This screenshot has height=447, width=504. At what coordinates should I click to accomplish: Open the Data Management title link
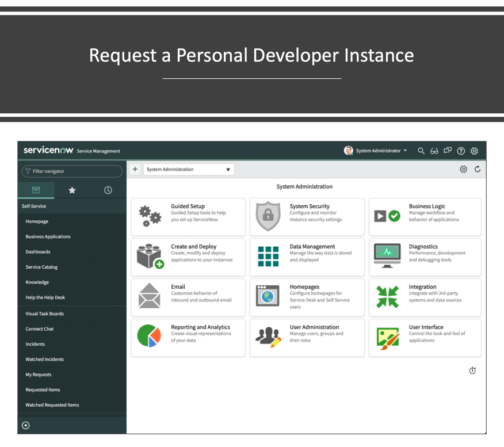[x=312, y=246]
